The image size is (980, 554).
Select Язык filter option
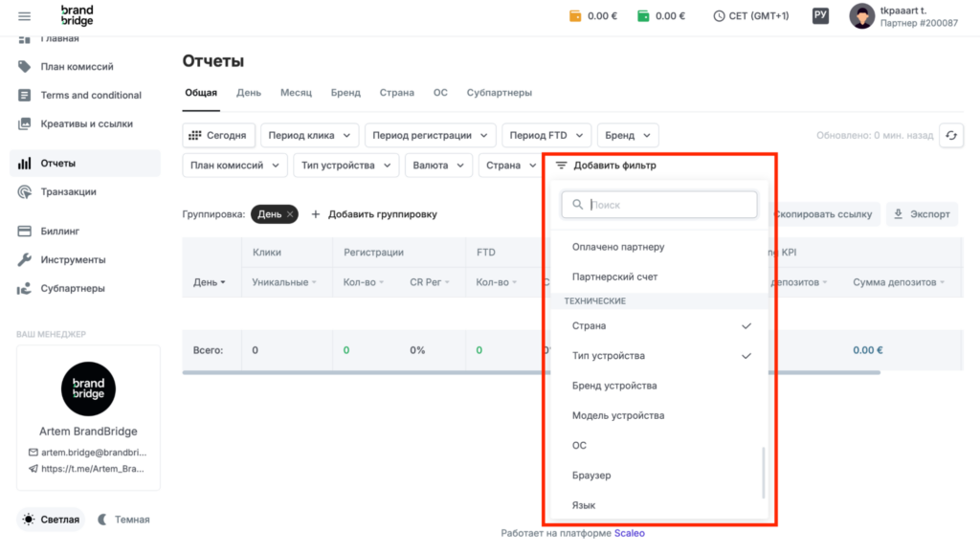point(659,505)
